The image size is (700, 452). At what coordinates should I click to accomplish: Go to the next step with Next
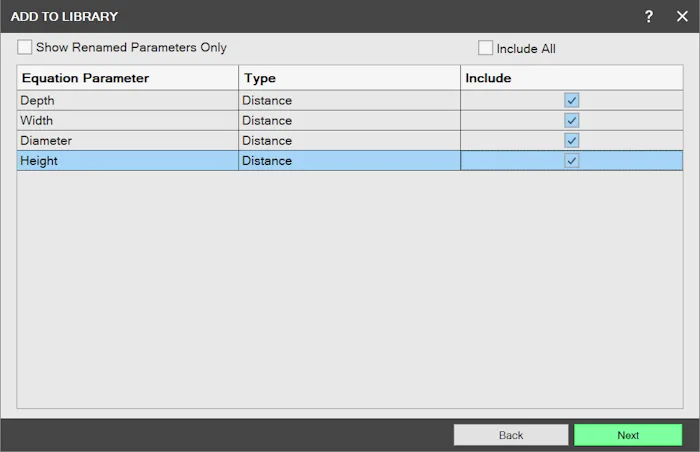click(628, 435)
